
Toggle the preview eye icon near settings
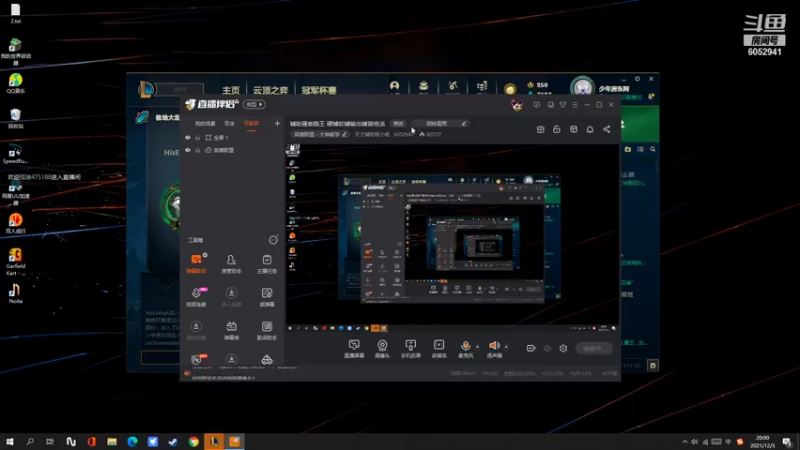coord(547,348)
